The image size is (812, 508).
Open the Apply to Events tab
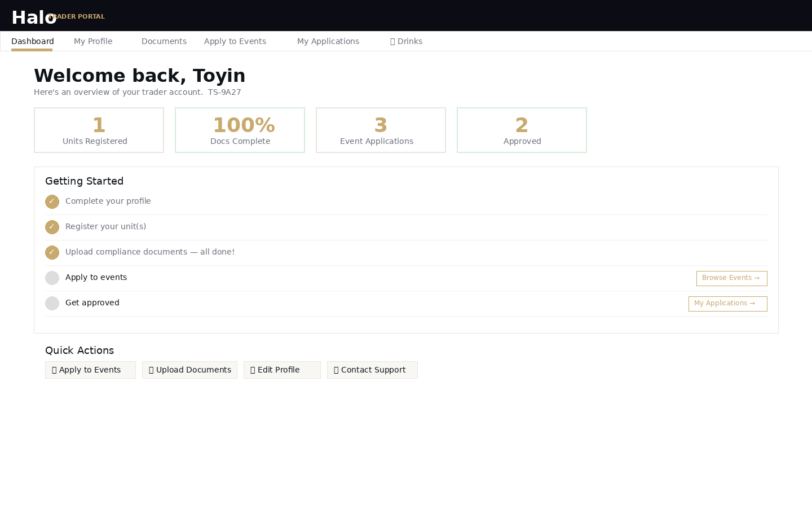235,41
